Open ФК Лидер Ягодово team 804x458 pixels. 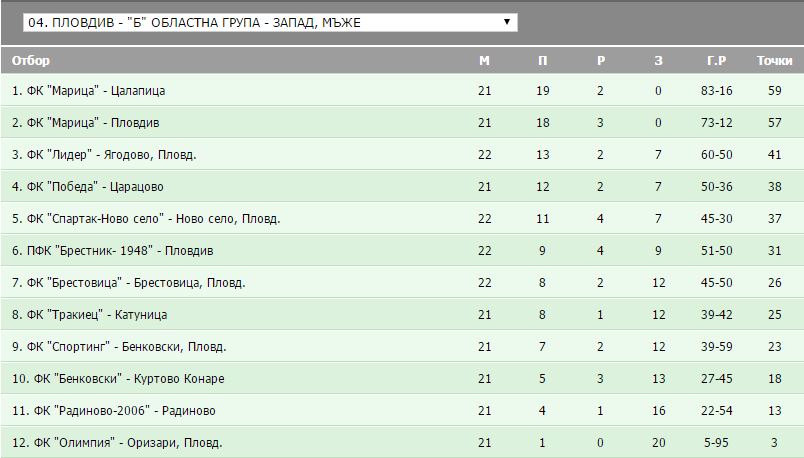(x=104, y=155)
